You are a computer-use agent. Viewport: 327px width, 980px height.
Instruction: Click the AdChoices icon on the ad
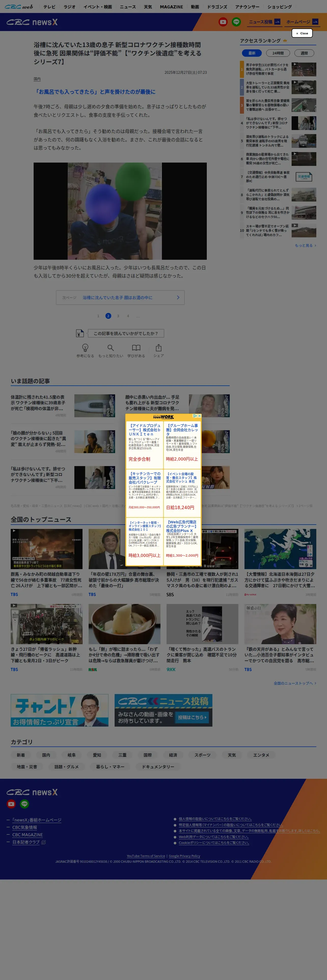[195, 416]
